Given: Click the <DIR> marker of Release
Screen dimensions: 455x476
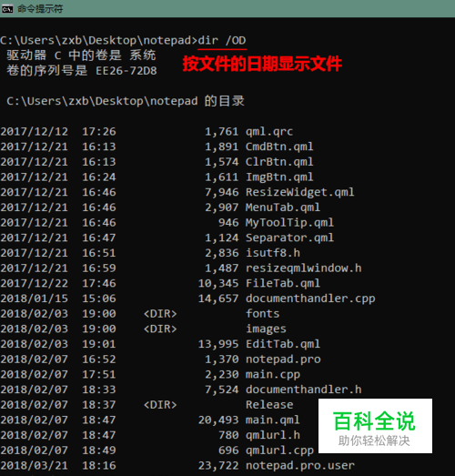Looking at the screenshot, I should (160, 405).
